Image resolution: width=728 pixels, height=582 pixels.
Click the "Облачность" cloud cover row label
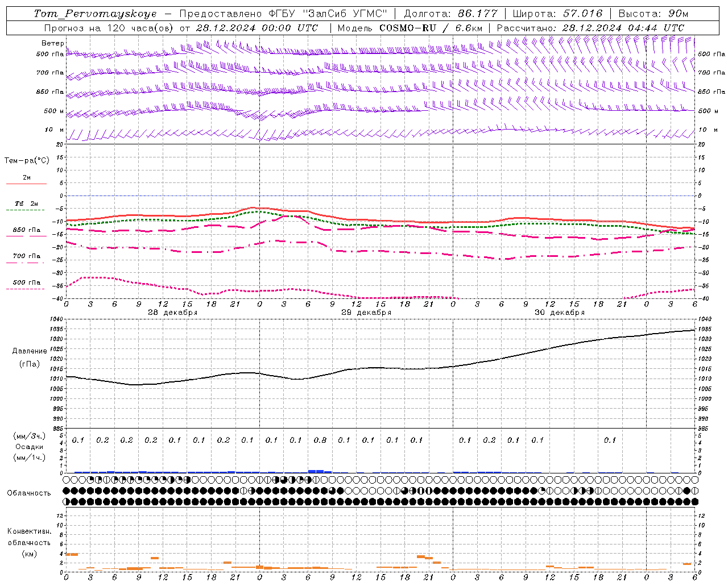coord(29,493)
